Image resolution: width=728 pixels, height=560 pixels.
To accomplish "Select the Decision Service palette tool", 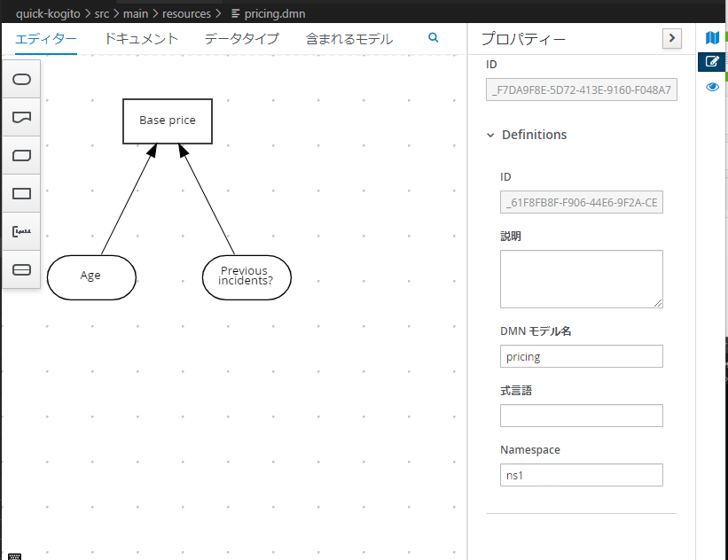I will click(21, 269).
